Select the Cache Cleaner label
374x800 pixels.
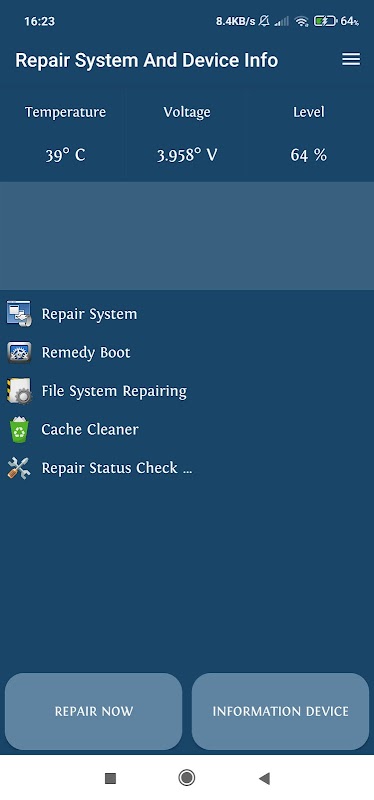[x=90, y=430]
